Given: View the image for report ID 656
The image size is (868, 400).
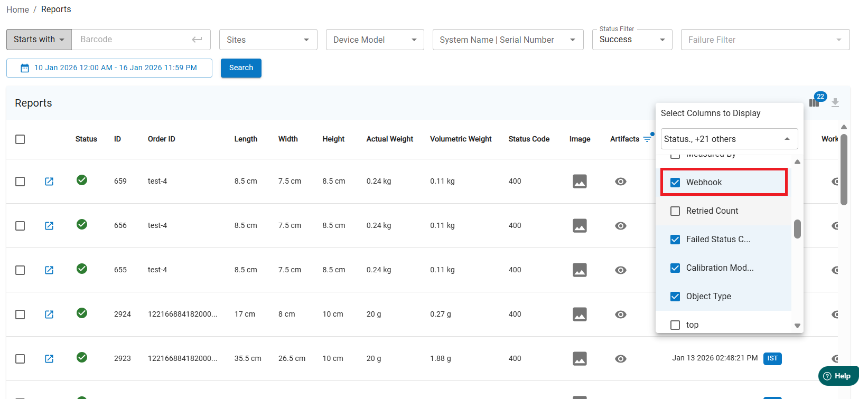Looking at the screenshot, I should pos(580,226).
